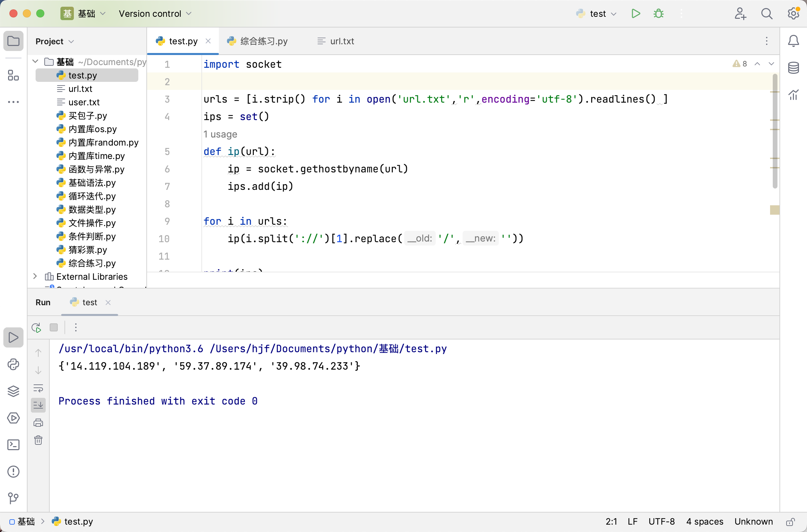Click the /Users/hjf/.../test.py path link in console

[328, 349]
